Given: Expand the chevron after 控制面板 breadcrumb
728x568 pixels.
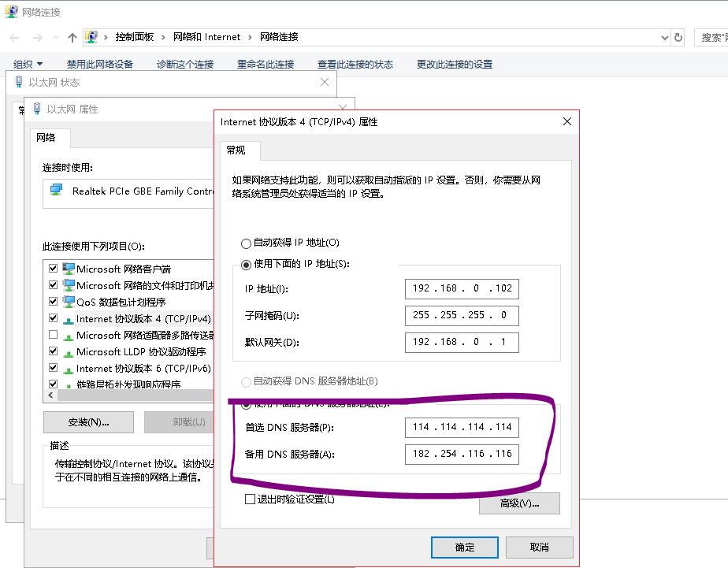Looking at the screenshot, I should coord(163,37).
